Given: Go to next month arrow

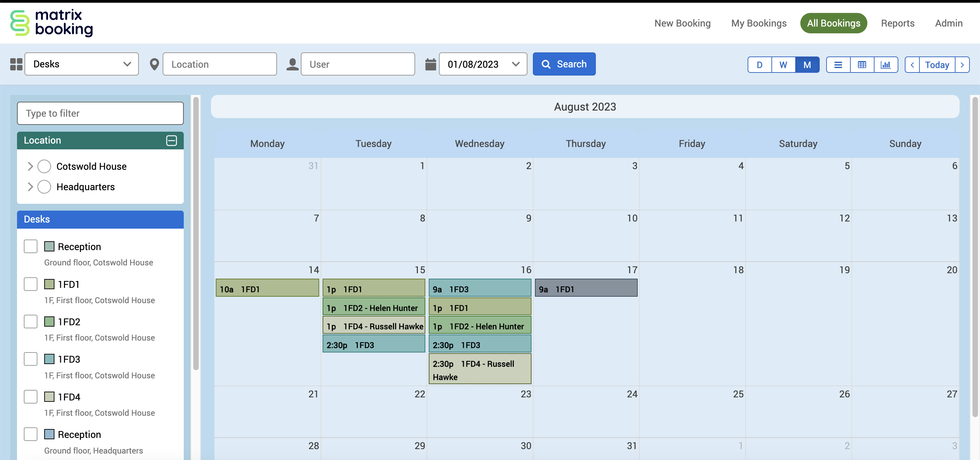Looking at the screenshot, I should (962, 65).
